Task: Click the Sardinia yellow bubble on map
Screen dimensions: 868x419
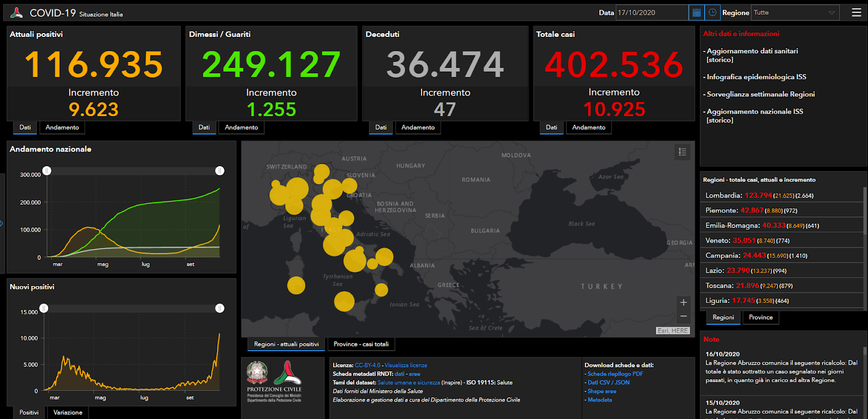Action: (296, 285)
